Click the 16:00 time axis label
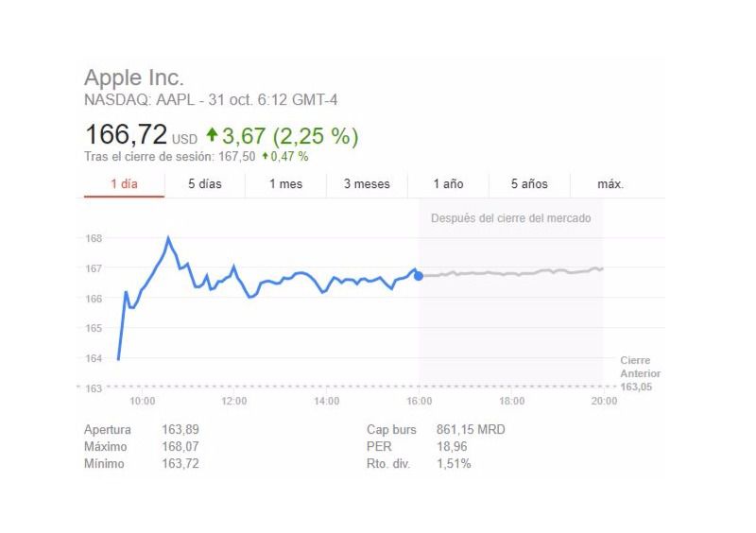This screenshot has height=533, width=756. tap(420, 402)
